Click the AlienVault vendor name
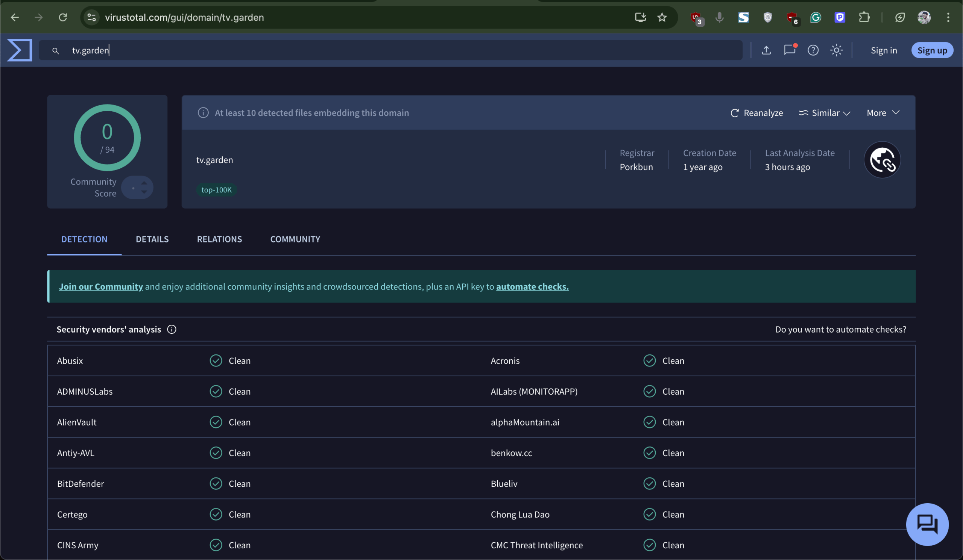Screen dimensions: 963x560 point(77,422)
